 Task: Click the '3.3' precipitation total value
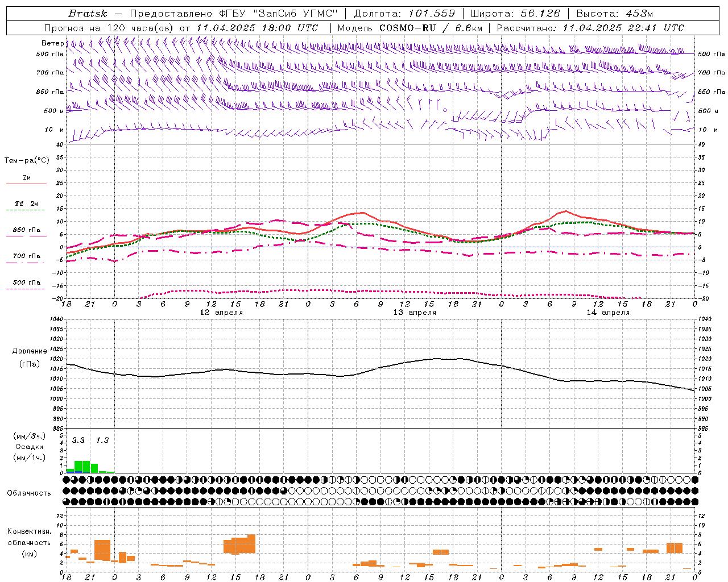(78, 440)
